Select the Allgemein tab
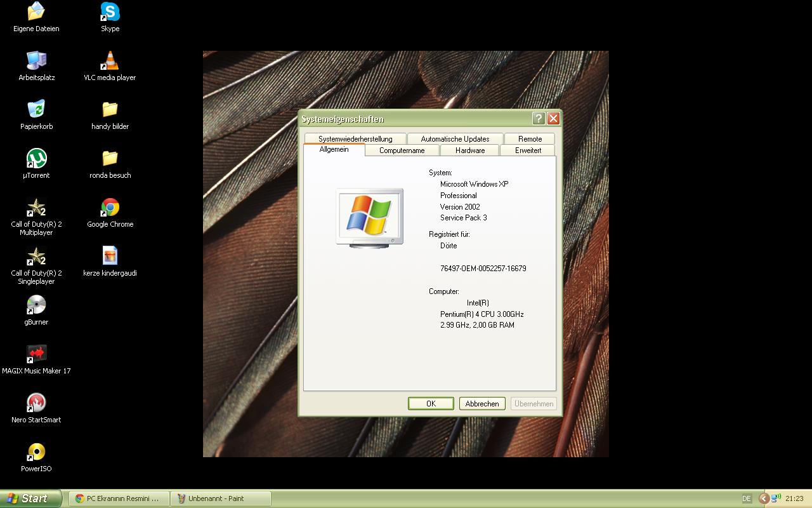 334,149
